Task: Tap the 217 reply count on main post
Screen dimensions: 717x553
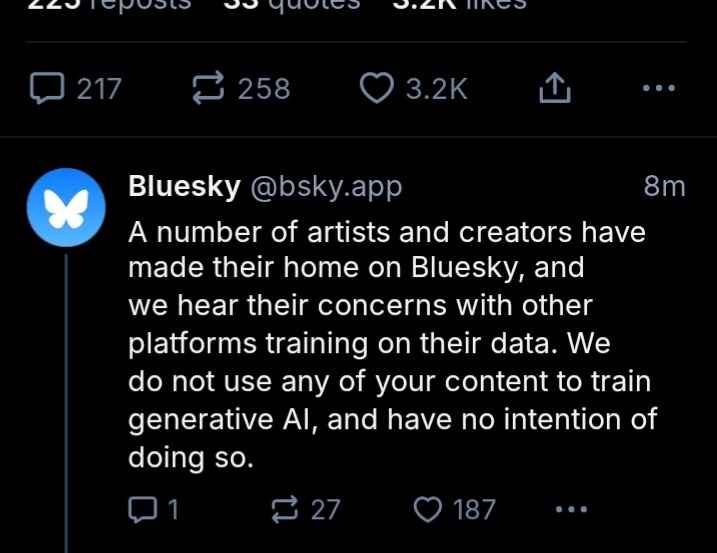Action: pos(99,89)
